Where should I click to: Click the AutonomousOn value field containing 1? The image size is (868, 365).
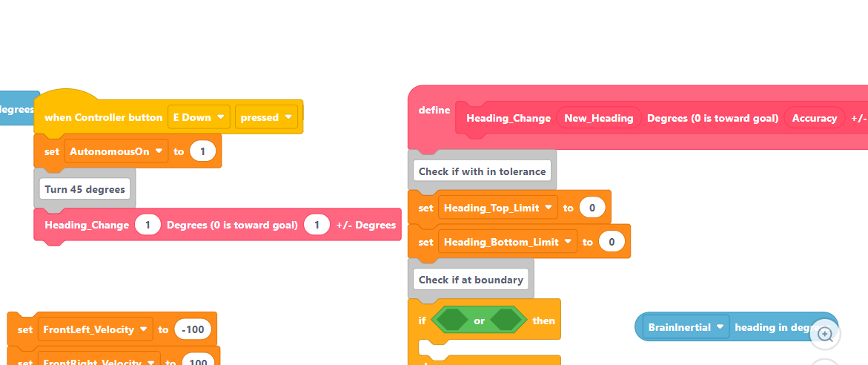pyautogui.click(x=202, y=151)
